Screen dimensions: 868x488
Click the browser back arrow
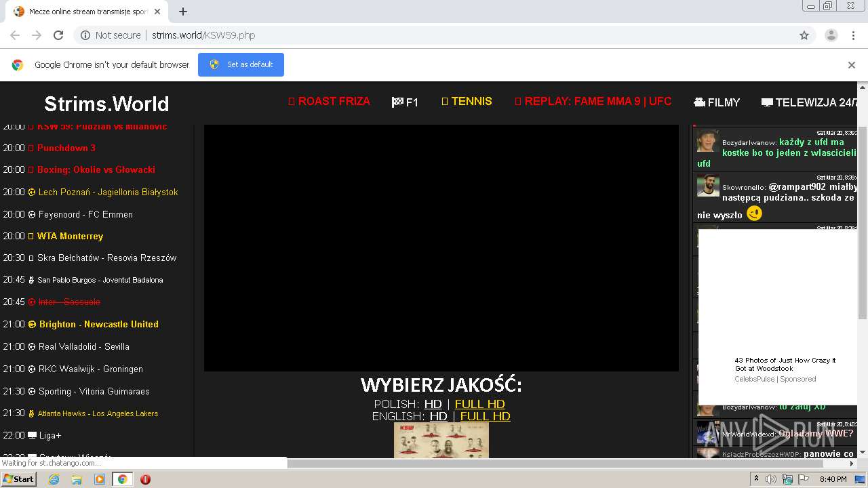tap(15, 35)
